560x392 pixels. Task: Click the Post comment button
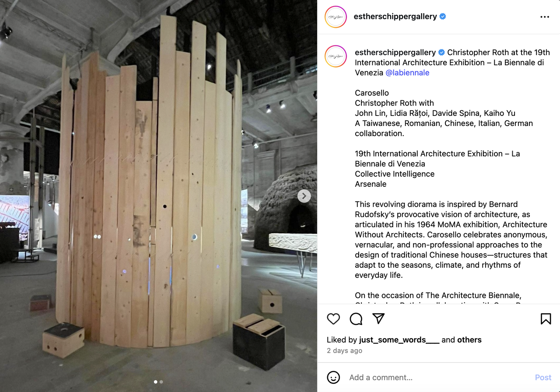pos(543,378)
